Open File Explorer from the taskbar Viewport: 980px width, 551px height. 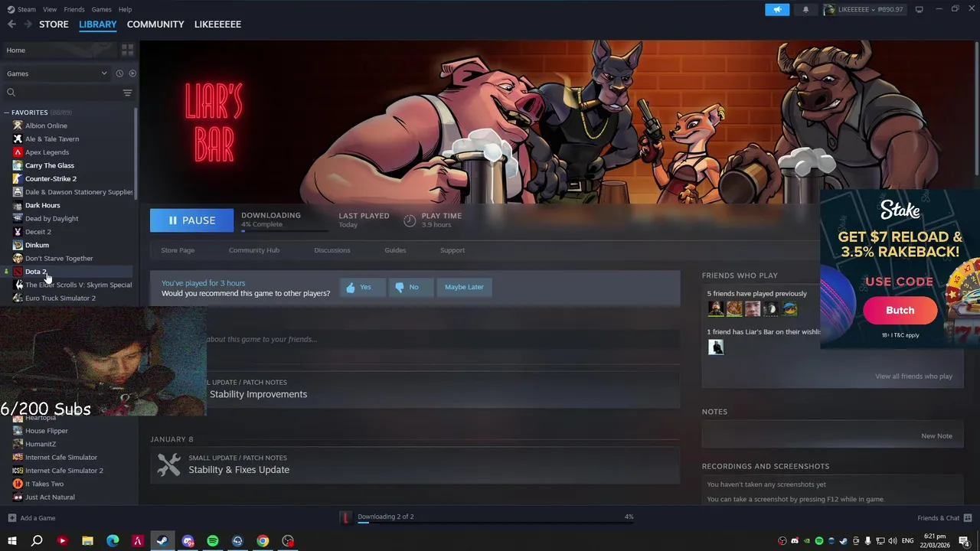tap(87, 541)
